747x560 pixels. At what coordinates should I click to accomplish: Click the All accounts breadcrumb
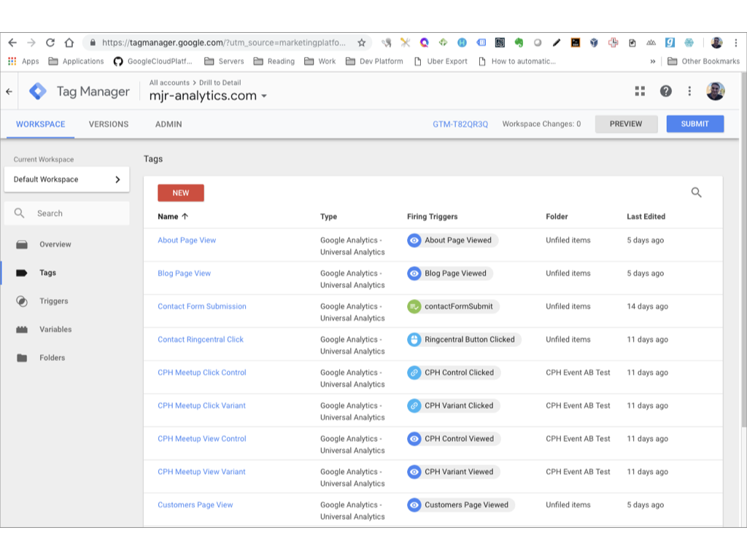(169, 82)
